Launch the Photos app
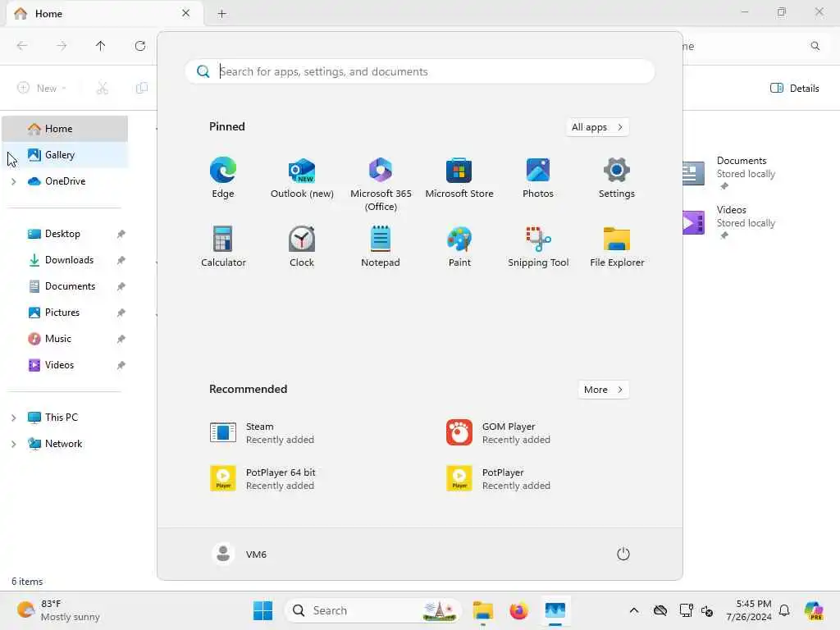Screen dimensions: 840x630 538,177
